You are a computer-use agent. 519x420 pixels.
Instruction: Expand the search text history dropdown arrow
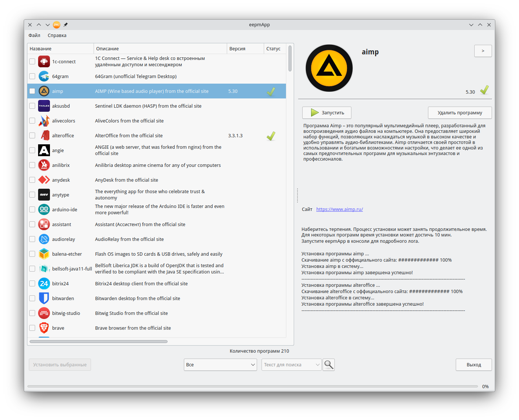coord(317,365)
